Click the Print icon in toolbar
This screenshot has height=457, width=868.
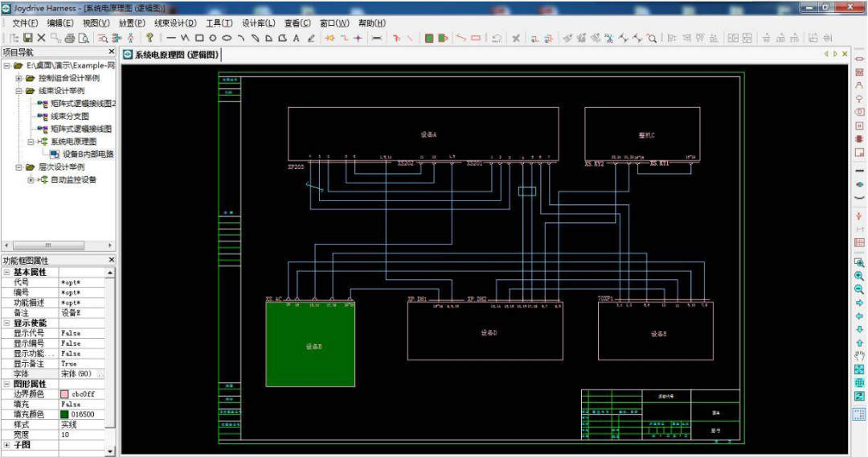coord(69,38)
